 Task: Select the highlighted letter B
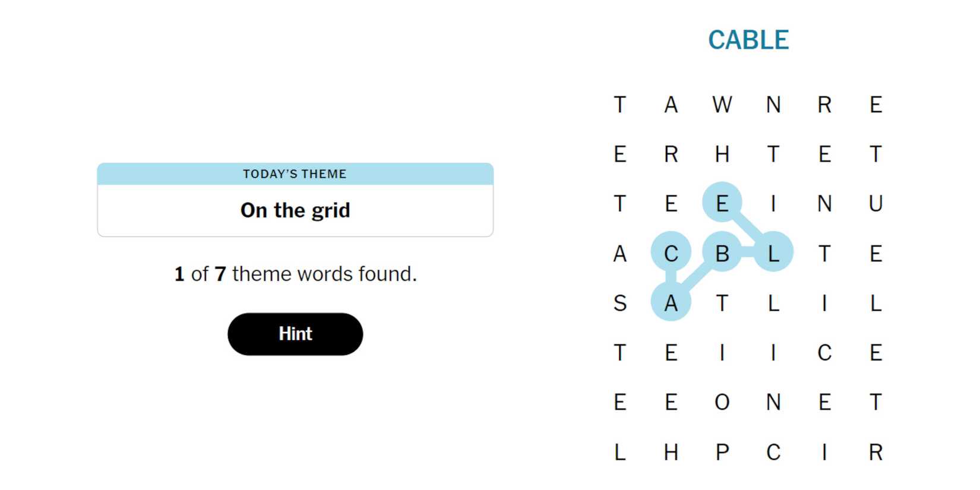(722, 254)
